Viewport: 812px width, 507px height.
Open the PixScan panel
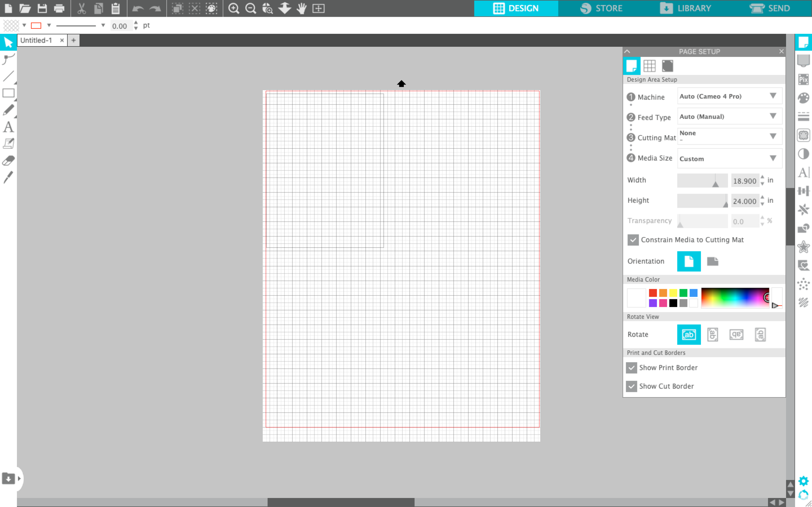point(804,79)
